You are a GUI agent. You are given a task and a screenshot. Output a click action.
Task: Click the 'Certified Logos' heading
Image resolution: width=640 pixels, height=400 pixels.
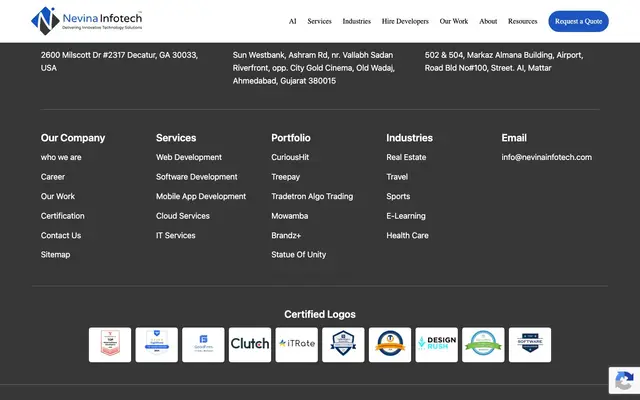pyautogui.click(x=320, y=314)
